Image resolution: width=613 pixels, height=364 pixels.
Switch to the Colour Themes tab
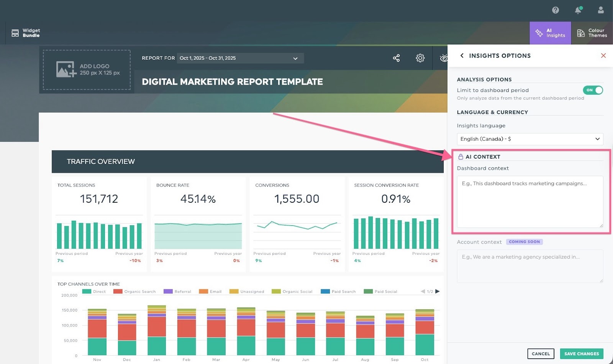click(592, 33)
